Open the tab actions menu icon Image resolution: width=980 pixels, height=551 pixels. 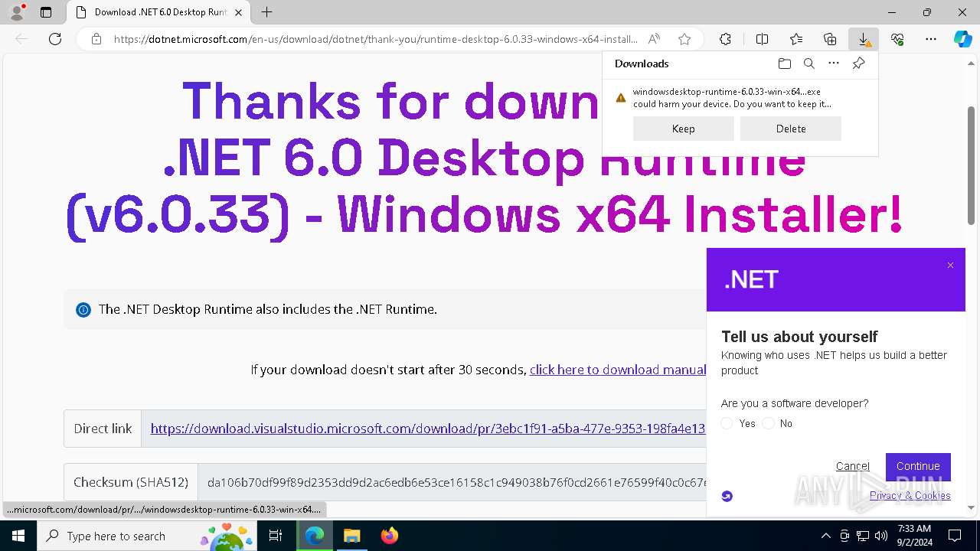46,12
